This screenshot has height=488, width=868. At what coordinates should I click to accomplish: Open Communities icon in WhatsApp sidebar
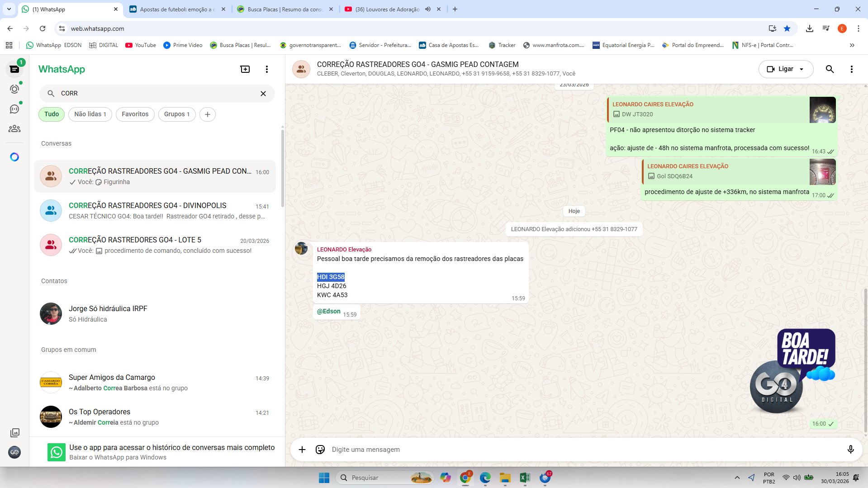pos(14,129)
